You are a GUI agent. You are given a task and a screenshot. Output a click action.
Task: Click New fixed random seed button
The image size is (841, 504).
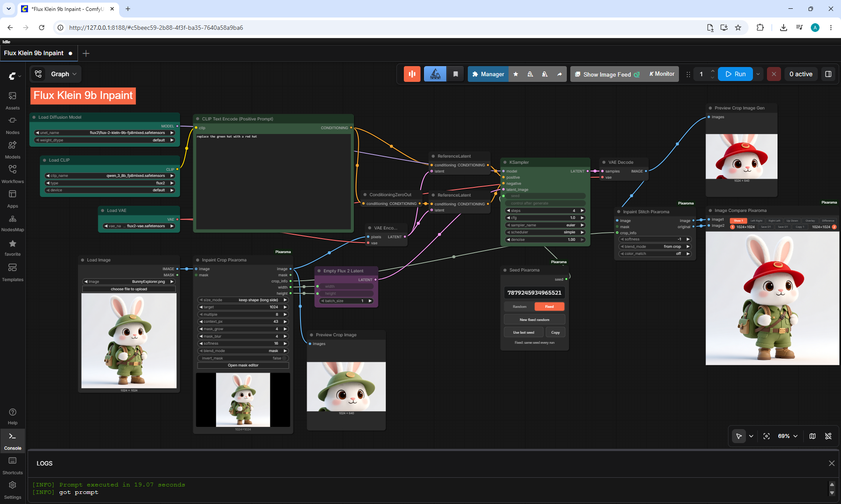pos(534,320)
